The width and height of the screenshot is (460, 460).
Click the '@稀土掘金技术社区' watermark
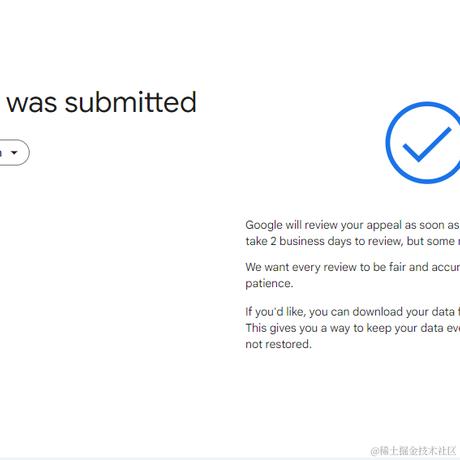pos(413,451)
